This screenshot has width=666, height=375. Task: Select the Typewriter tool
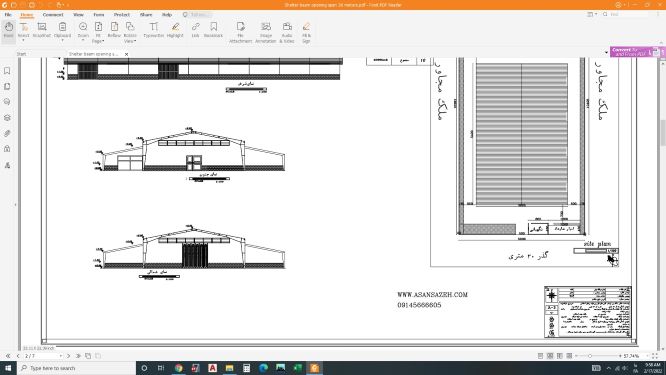coord(154,30)
